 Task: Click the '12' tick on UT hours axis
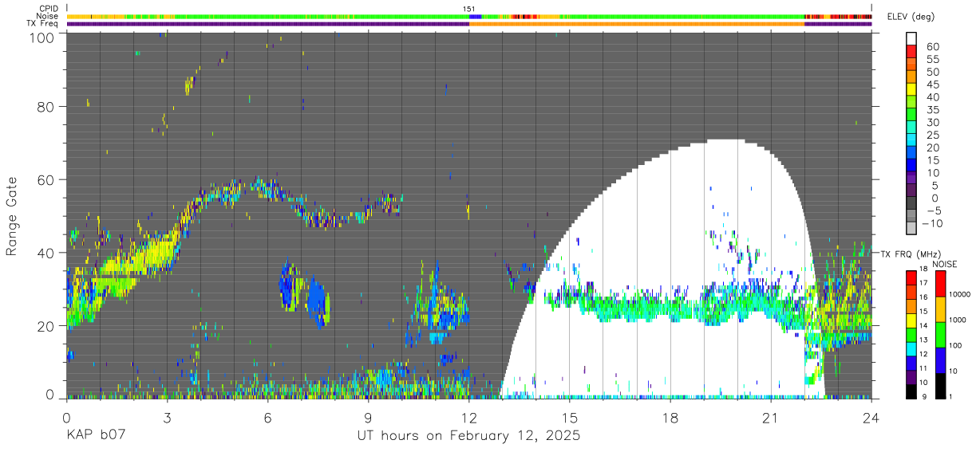click(x=469, y=418)
